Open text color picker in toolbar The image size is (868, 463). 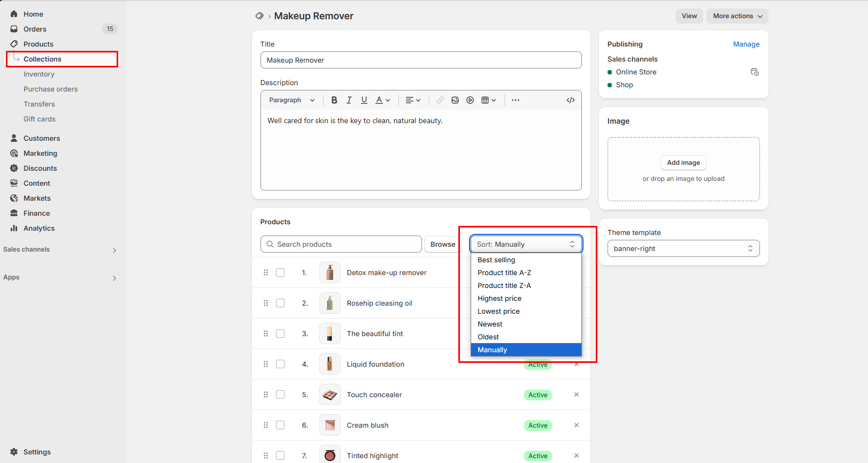pyautogui.click(x=382, y=100)
